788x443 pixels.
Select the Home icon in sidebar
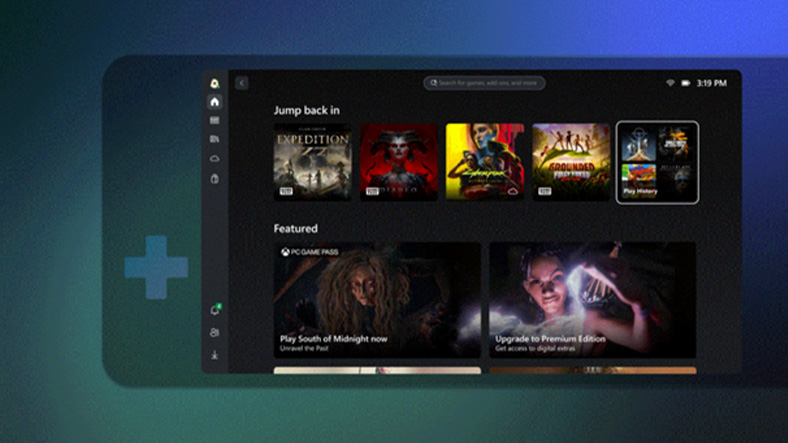(214, 102)
